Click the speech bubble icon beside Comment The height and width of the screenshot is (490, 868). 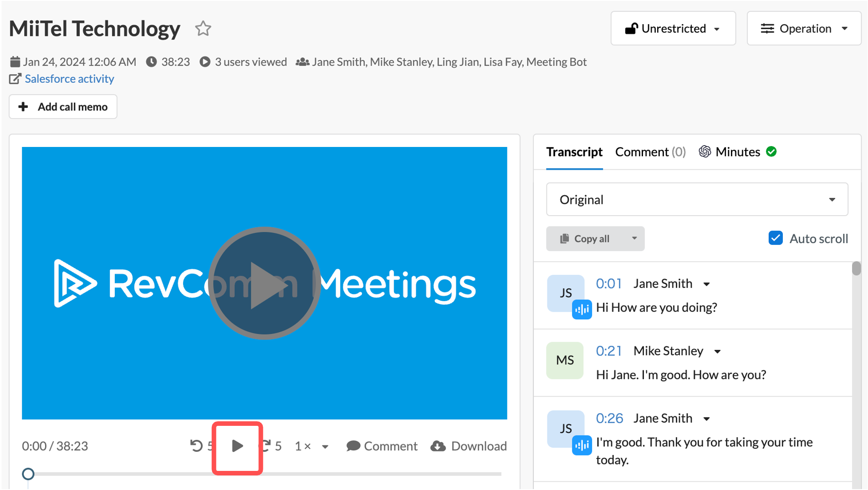(x=353, y=446)
